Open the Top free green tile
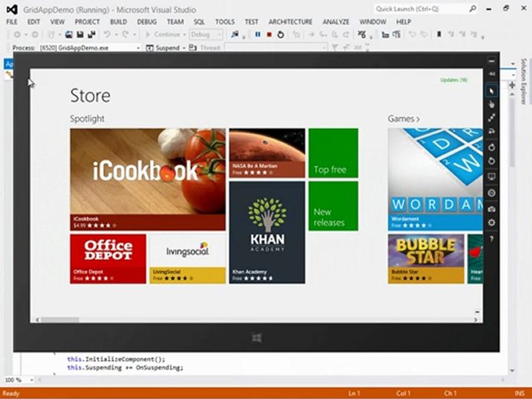532x399 pixels. [x=333, y=153]
